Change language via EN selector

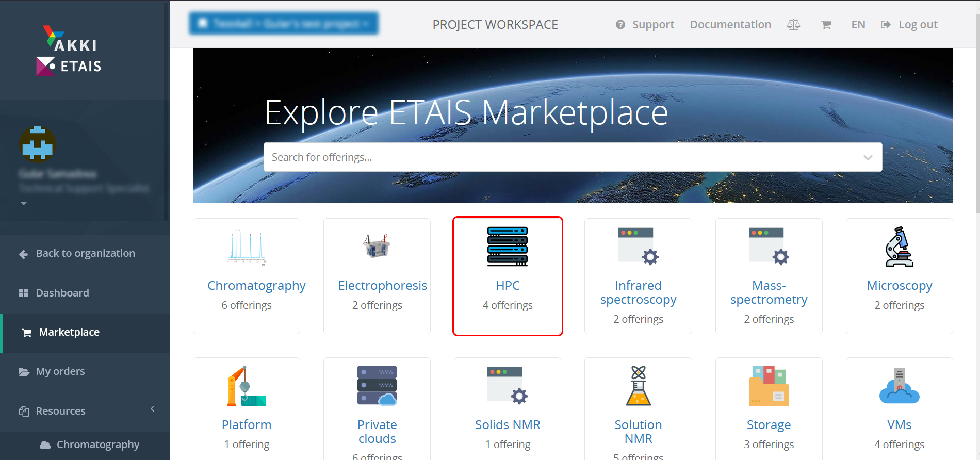tap(858, 25)
